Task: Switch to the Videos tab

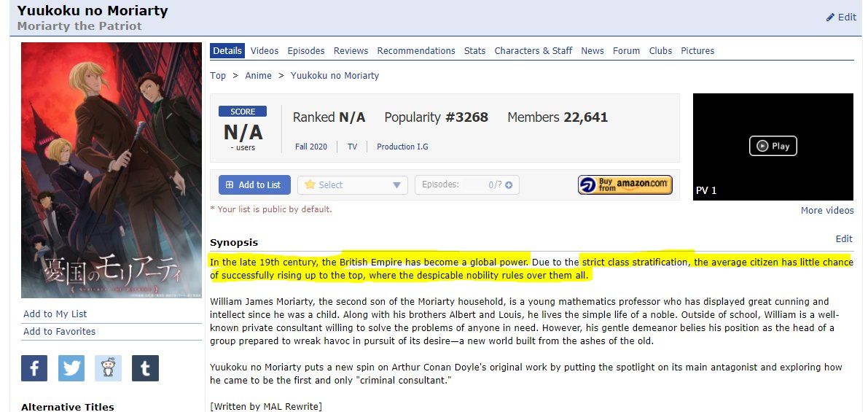Action: point(265,51)
